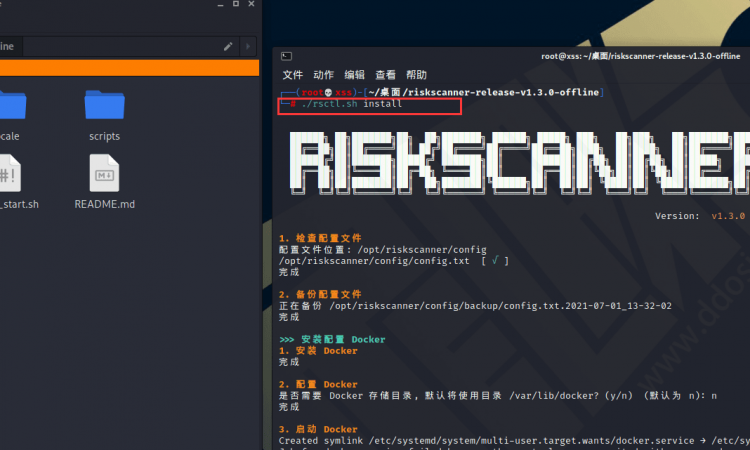The width and height of the screenshot is (750, 450).
Task: Click the 'Created symlink' output line
Action: point(514,441)
